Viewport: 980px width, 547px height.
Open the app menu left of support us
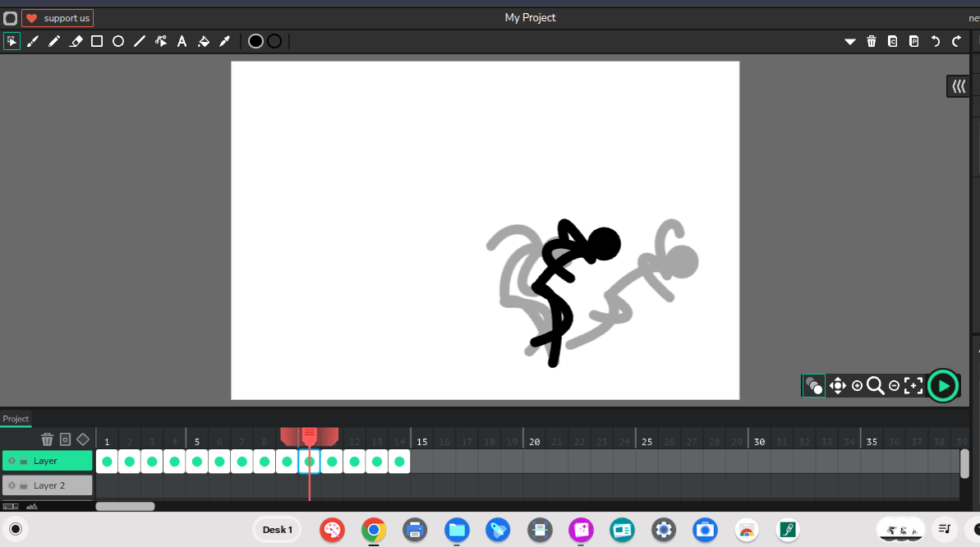point(10,18)
